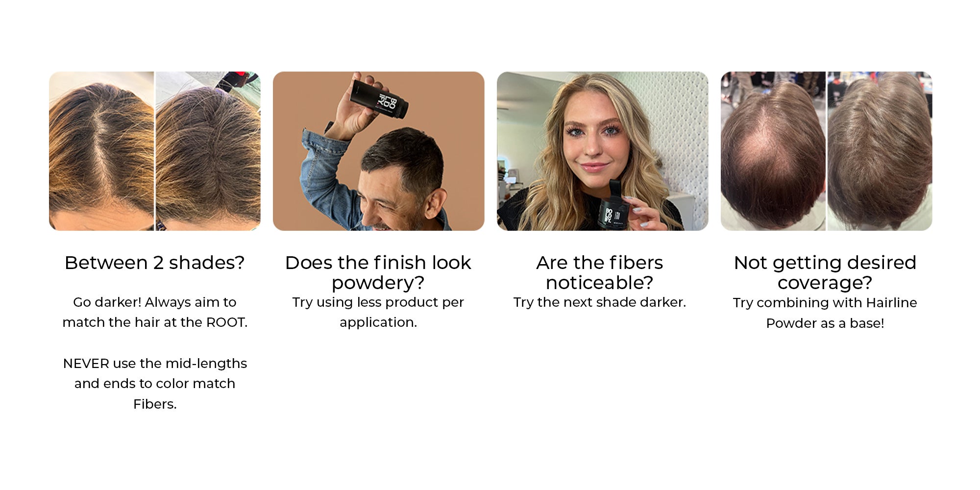980x490 pixels.
Task: View the crown thinning before-after image
Action: [827, 151]
